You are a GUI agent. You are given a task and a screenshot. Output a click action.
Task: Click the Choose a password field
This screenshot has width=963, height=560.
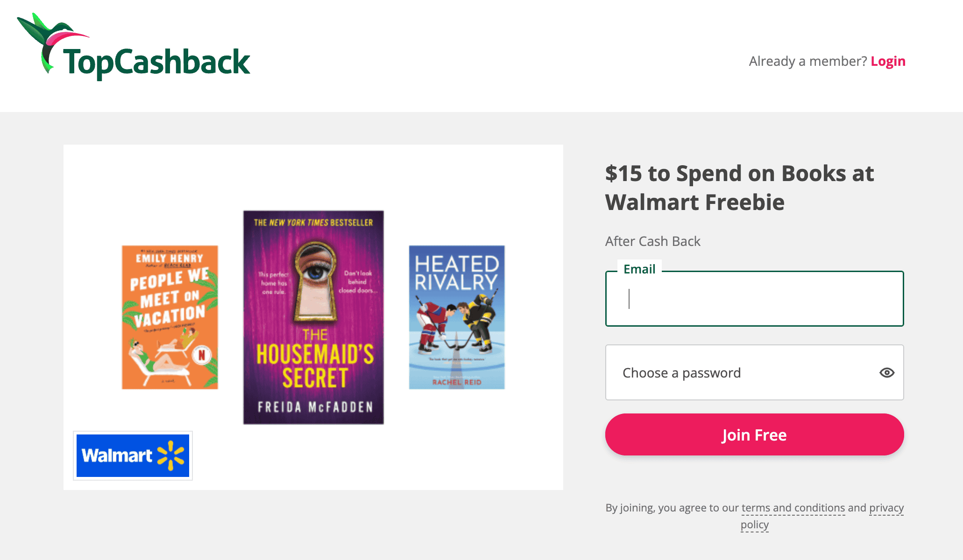[x=743, y=373]
